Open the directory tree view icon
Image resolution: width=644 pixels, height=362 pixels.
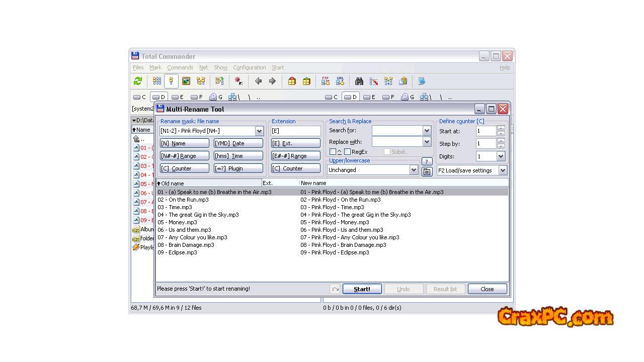pyautogui.click(x=201, y=81)
